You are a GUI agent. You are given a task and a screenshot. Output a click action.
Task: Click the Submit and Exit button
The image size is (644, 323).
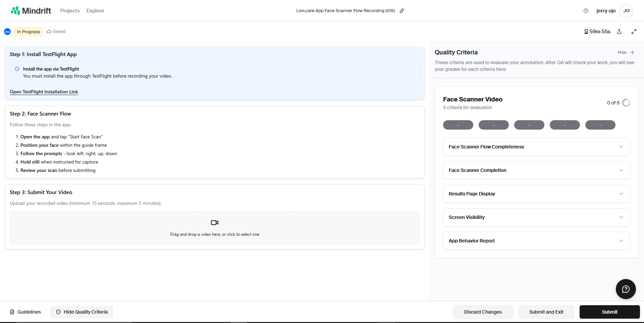546,312
